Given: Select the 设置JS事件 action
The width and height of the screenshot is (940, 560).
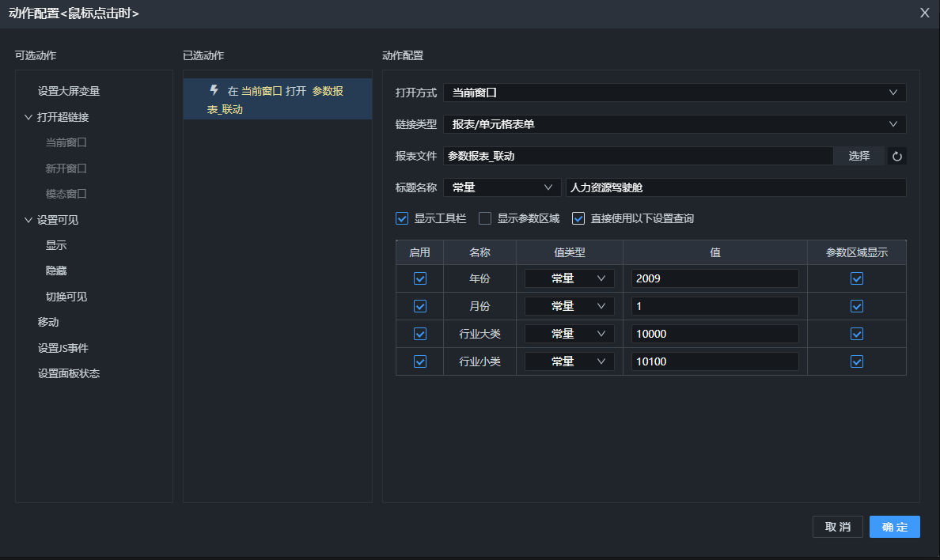Looking at the screenshot, I should click(63, 348).
